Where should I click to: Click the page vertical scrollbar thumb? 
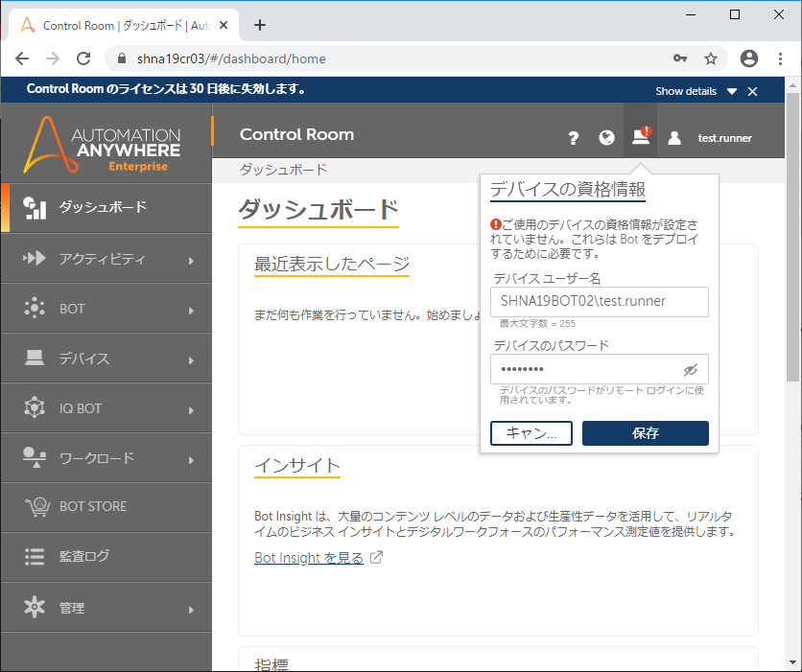(x=792, y=237)
